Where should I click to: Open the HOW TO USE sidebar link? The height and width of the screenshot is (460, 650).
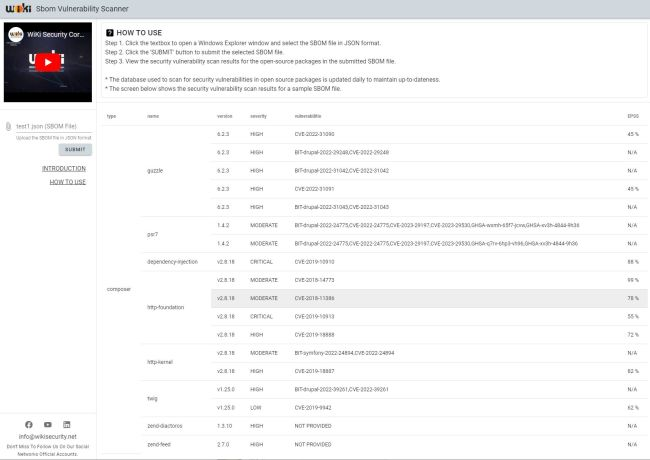68,182
